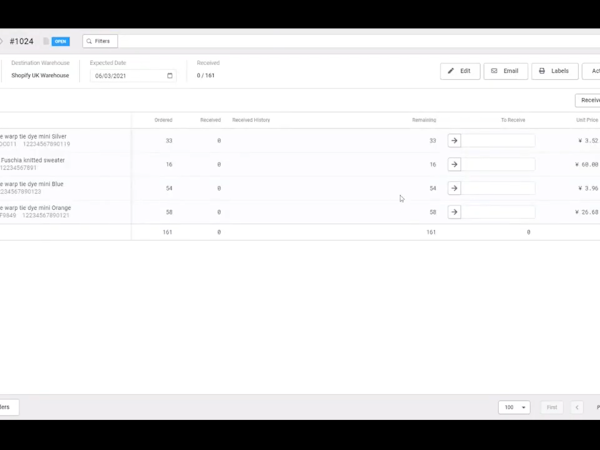The height and width of the screenshot is (450, 600).
Task: Open the calendar icon for Expected Date
Action: point(170,75)
